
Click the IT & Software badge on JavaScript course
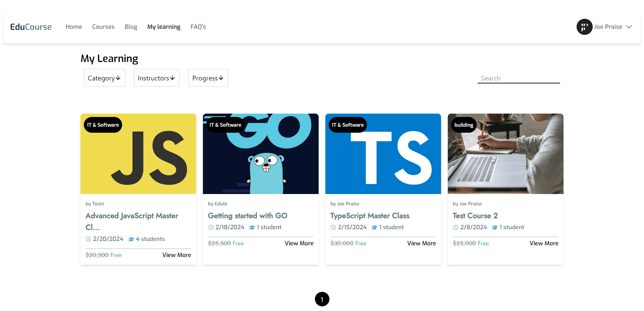coord(103,125)
